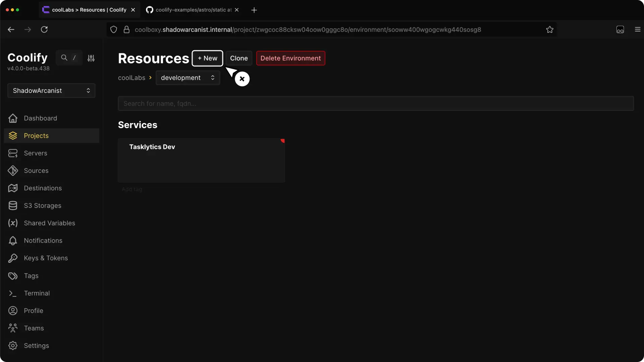Click the S3 Storages database icon

pos(13,205)
